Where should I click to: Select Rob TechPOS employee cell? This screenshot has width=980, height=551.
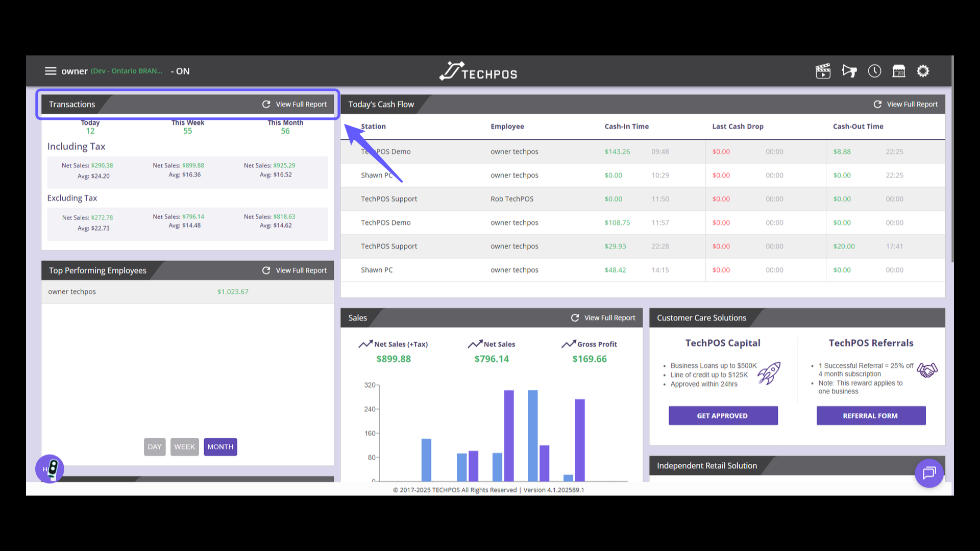coord(512,199)
